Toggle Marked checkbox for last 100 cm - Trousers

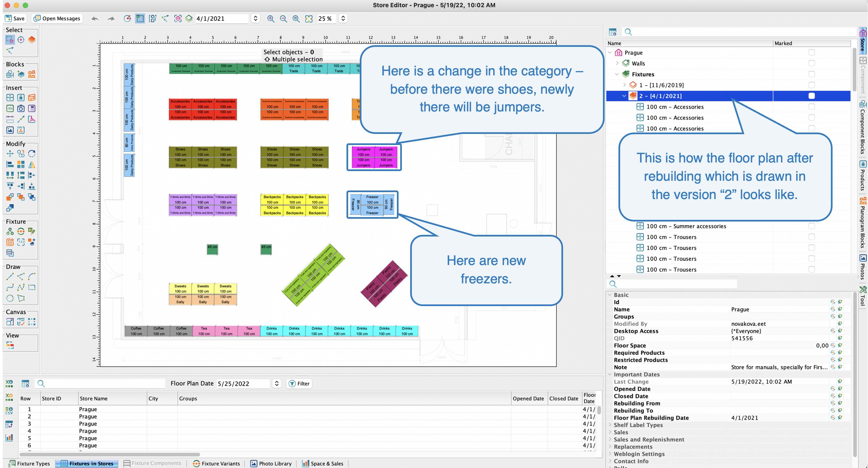tap(812, 269)
